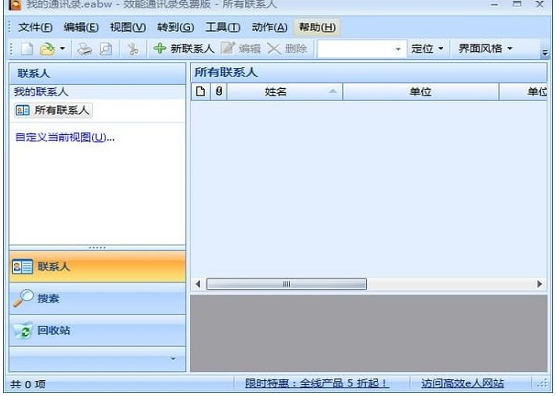
Task: Select 所有联系人 in the contacts list
Action: tap(53, 110)
